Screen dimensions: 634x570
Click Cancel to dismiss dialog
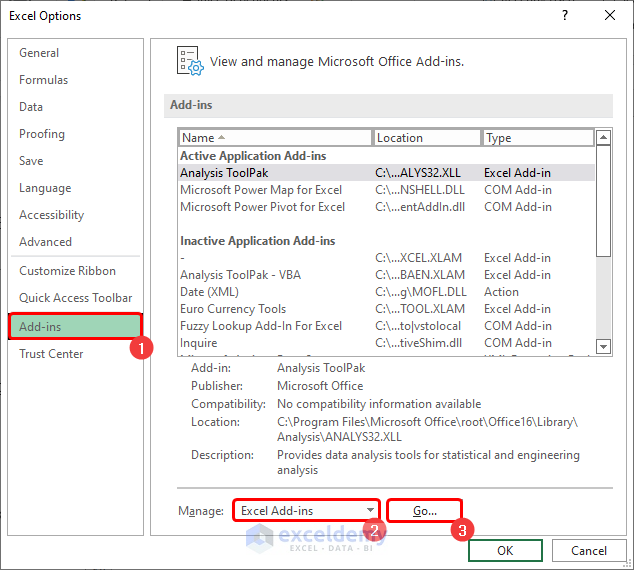[x=589, y=551]
